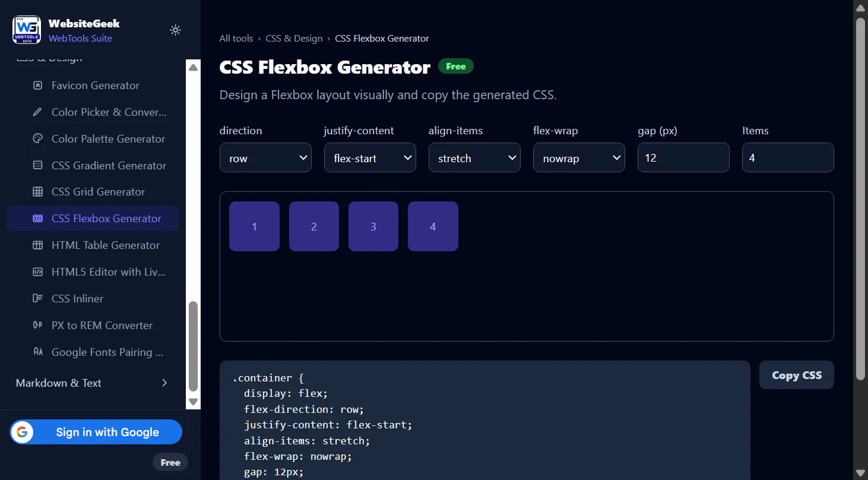Click the HTML Table Generator table icon
This screenshot has width=868, height=480.
click(38, 245)
